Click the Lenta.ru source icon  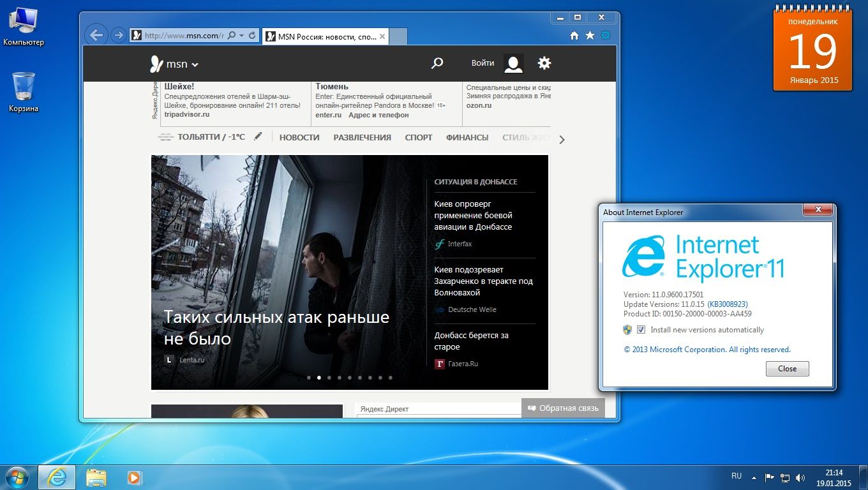[169, 360]
